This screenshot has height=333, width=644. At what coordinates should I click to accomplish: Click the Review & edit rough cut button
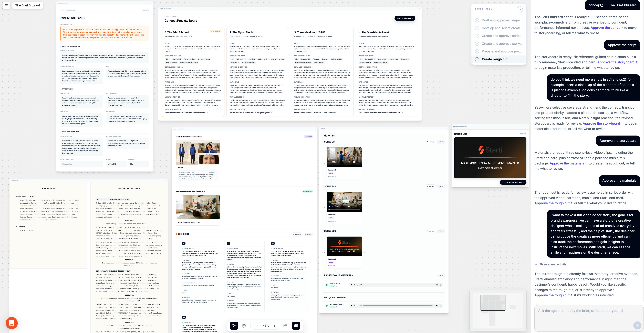[x=513, y=182]
